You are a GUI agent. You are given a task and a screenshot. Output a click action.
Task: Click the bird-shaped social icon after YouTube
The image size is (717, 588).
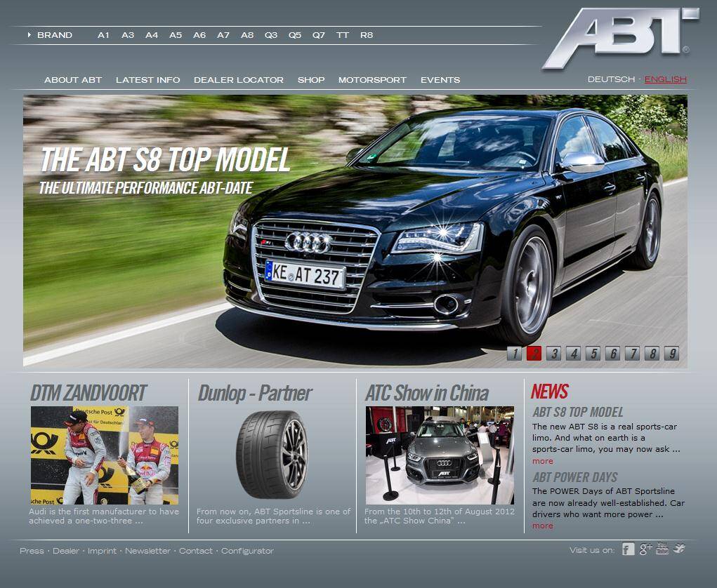(x=679, y=548)
